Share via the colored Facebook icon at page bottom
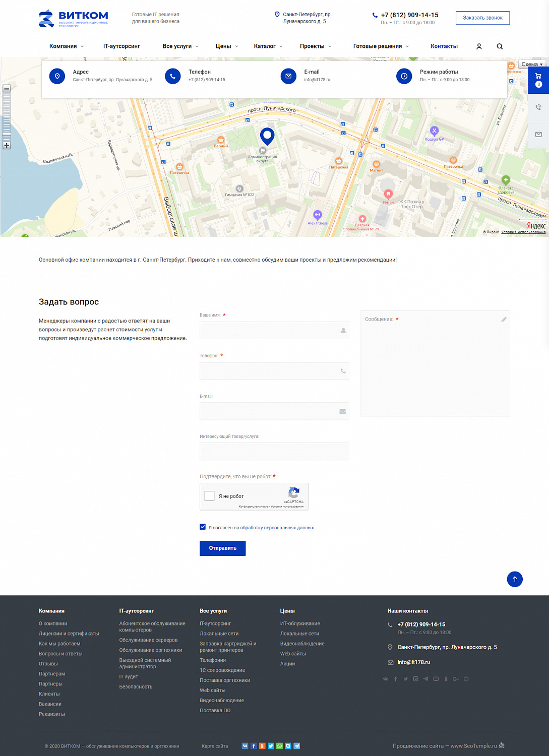The width and height of the screenshot is (549, 756). point(254,746)
